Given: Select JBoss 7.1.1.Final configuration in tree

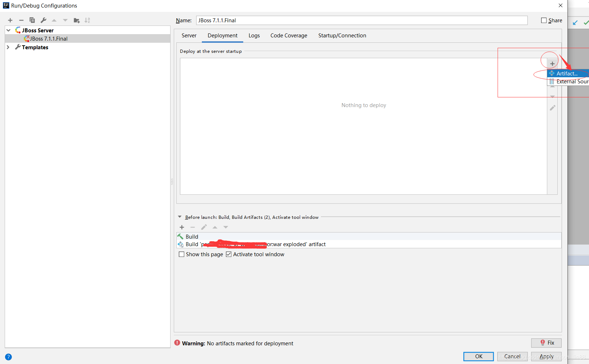Looking at the screenshot, I should click(x=87, y=38).
